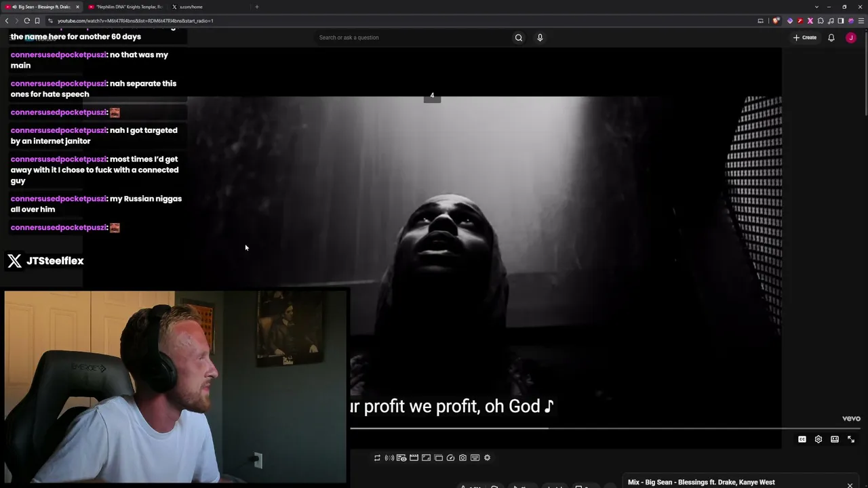Click the YouTube search magnifier button
The image size is (868, 488).
[519, 37]
